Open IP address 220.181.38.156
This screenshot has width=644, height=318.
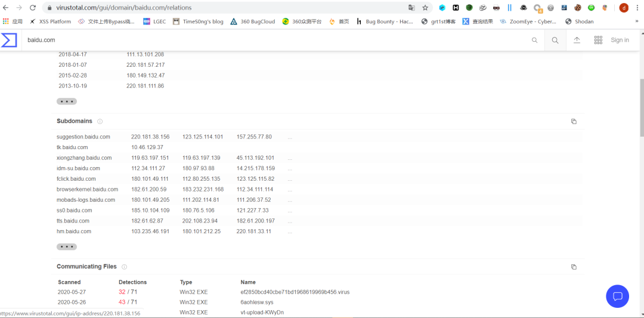coord(150,137)
